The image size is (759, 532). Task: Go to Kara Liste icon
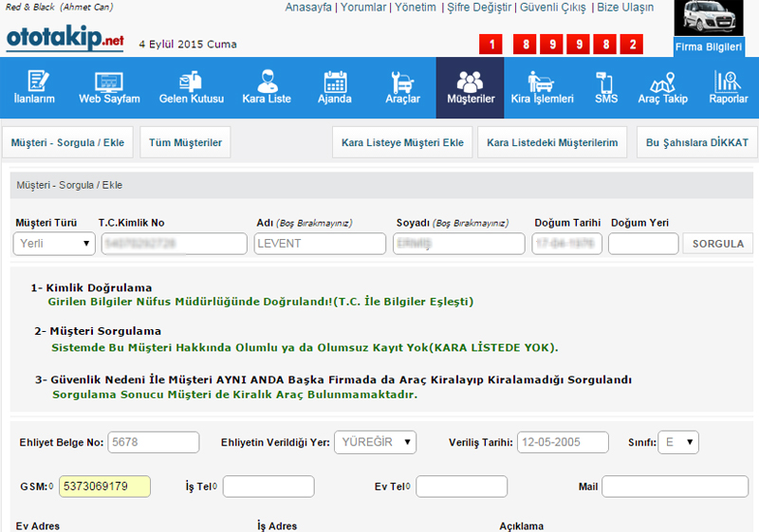point(267,81)
